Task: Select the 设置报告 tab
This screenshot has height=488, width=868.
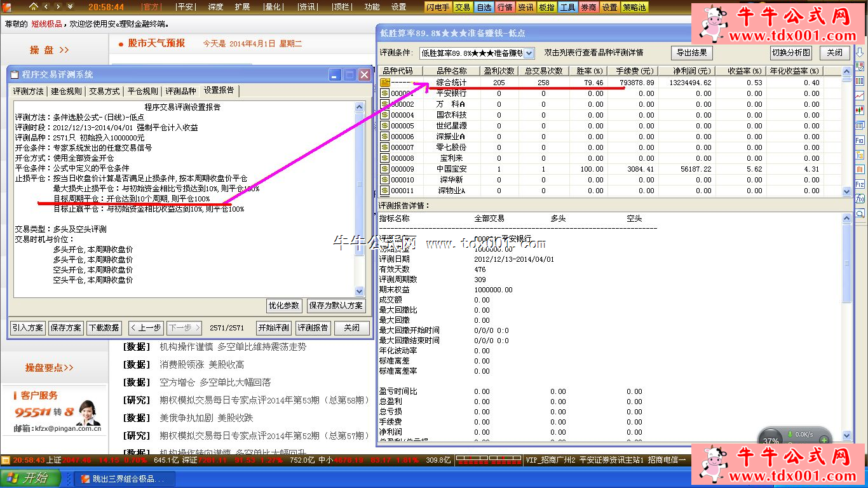Action: click(219, 91)
